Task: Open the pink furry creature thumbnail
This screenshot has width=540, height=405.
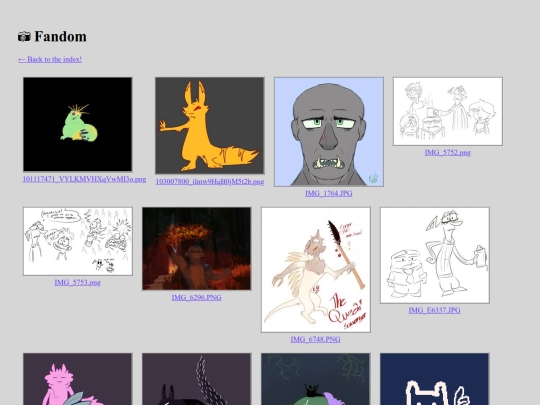Action: 77,379
